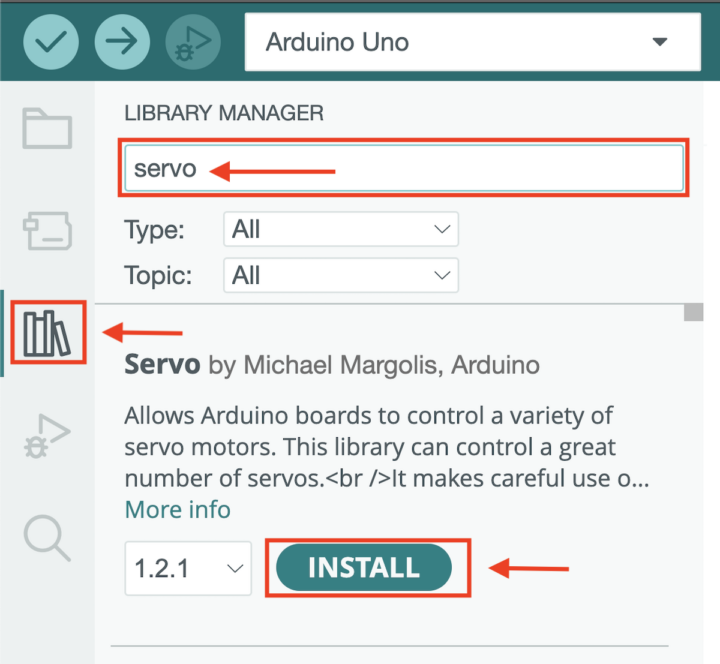This screenshot has width=720, height=664.
Task: Start debugging with the toolbar bug-play button
Action: (x=193, y=42)
